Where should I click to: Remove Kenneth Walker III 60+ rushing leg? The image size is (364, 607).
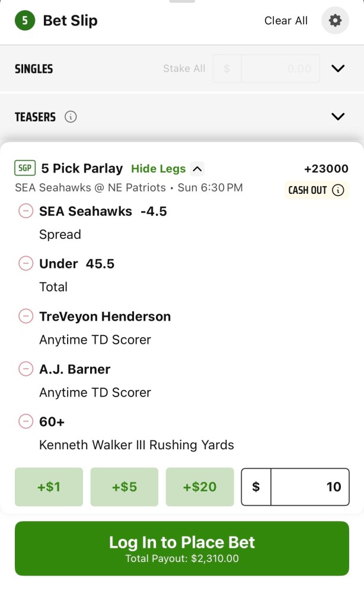(25, 421)
